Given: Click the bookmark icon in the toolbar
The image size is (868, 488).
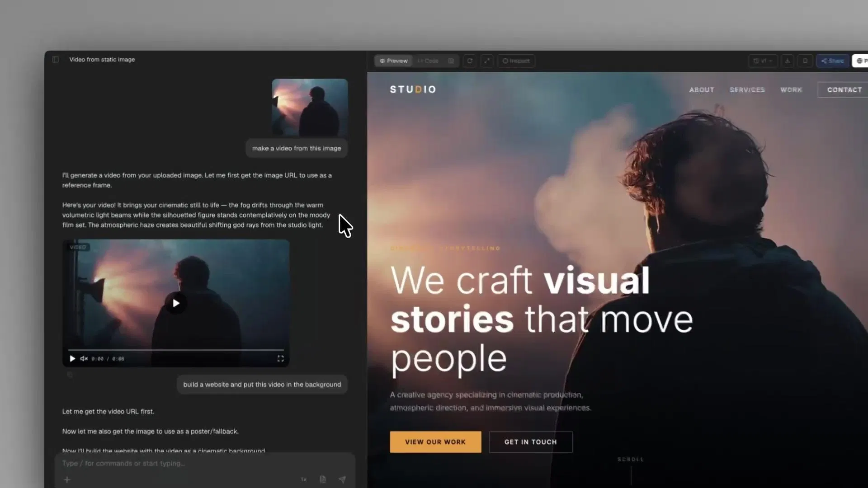Looking at the screenshot, I should coord(805,61).
